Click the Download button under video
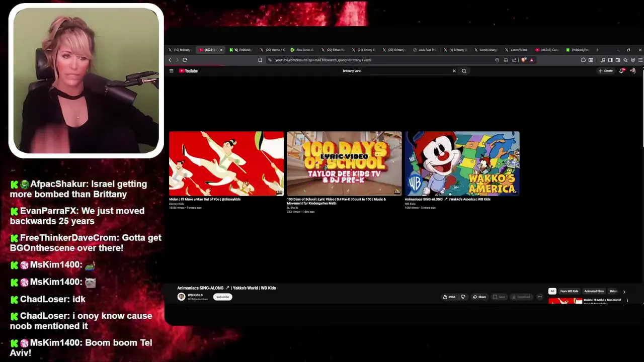 pos(521,297)
